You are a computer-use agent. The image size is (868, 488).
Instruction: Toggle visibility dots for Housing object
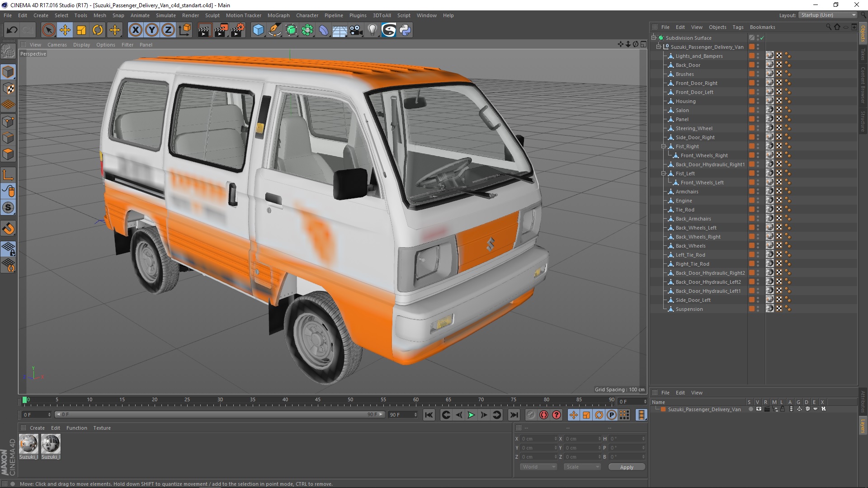click(x=758, y=101)
